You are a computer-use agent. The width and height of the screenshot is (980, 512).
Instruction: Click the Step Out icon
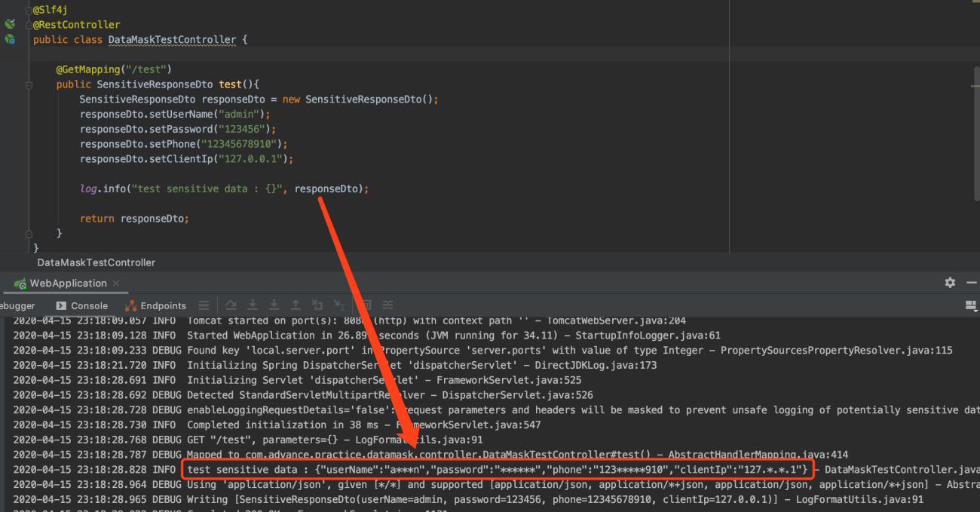pos(296,305)
